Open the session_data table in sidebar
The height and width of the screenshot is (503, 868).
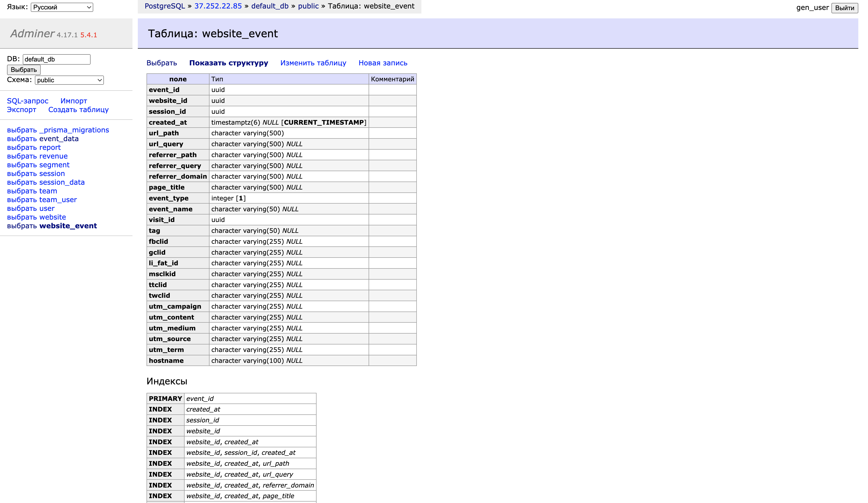tap(62, 183)
